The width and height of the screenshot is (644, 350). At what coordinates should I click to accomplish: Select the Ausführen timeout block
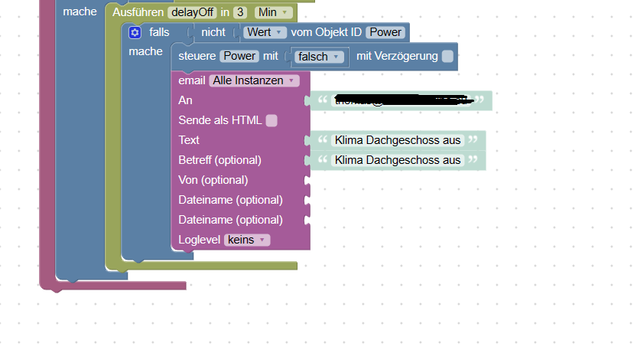[x=138, y=12]
